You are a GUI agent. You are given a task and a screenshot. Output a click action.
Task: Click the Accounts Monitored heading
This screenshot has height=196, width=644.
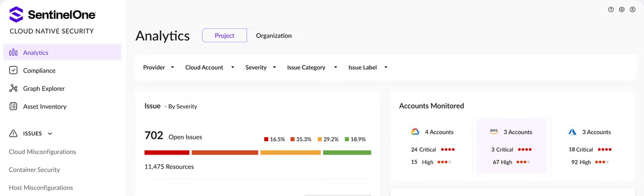pyautogui.click(x=432, y=106)
